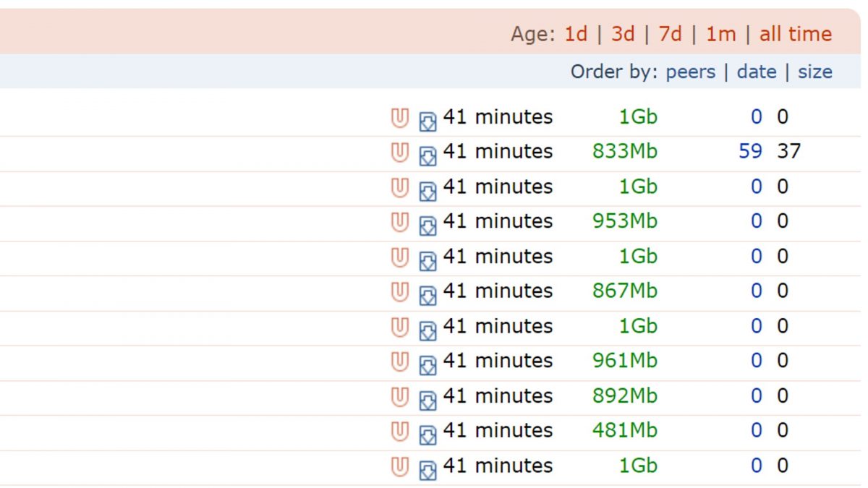Select the 1m age filter
The height and width of the screenshot is (488, 868).
click(x=720, y=34)
